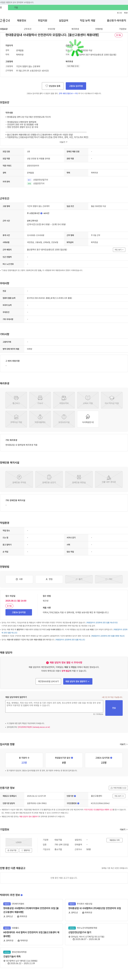Click the top 고용24 입사지원 button
Screen dimensions: 128x980
click(x=76, y=86)
